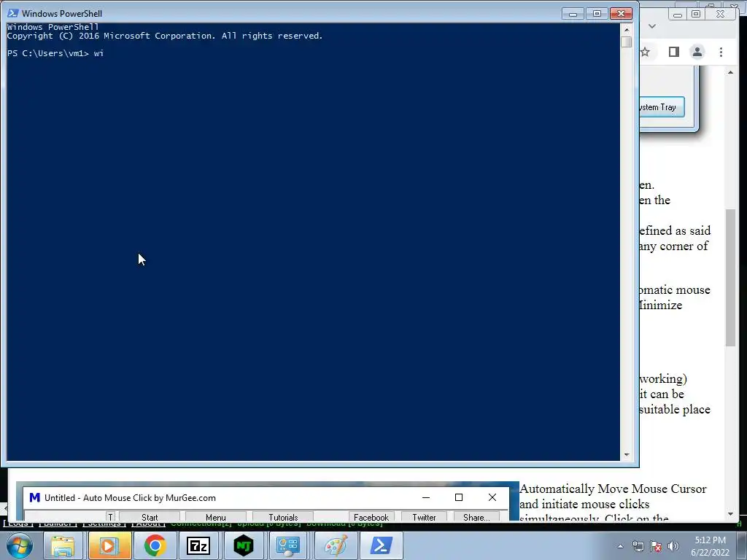Open the clock showing 5:12 PM
This screenshot has height=560, width=747.
tap(710, 540)
